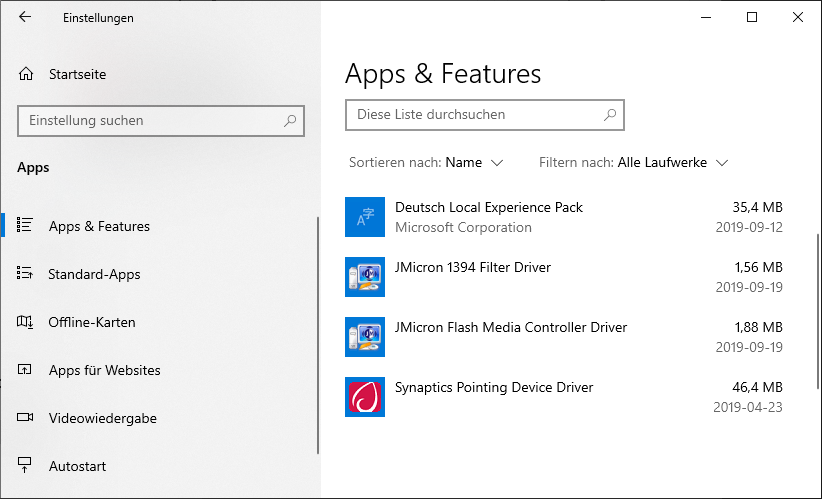Click the Apps & Features sidebar icon
The image size is (822, 499).
(x=25, y=225)
